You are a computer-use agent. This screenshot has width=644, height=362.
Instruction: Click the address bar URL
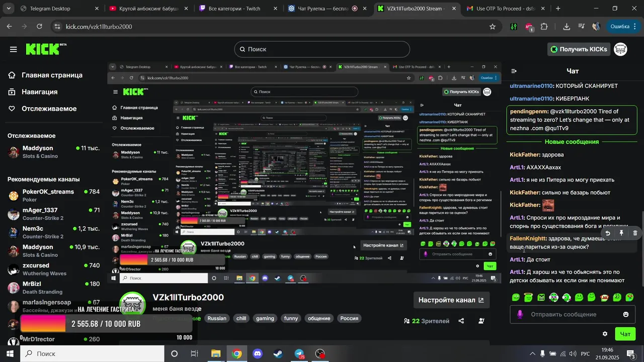click(99, 27)
